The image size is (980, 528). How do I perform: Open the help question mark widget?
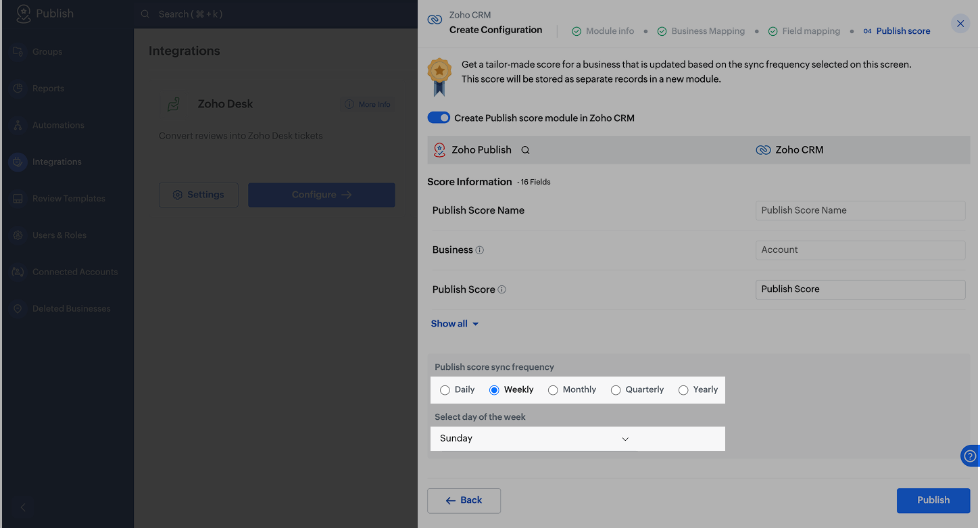[x=970, y=456]
